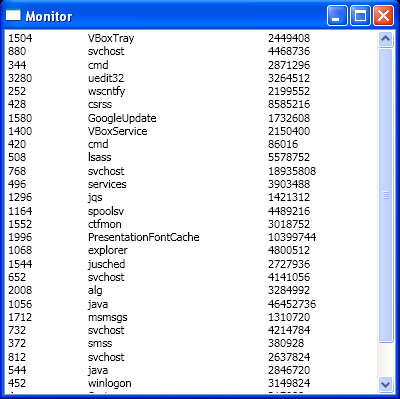Screen dimensions: 400x399
Task: Close the Monitor window
Action: click(383, 15)
